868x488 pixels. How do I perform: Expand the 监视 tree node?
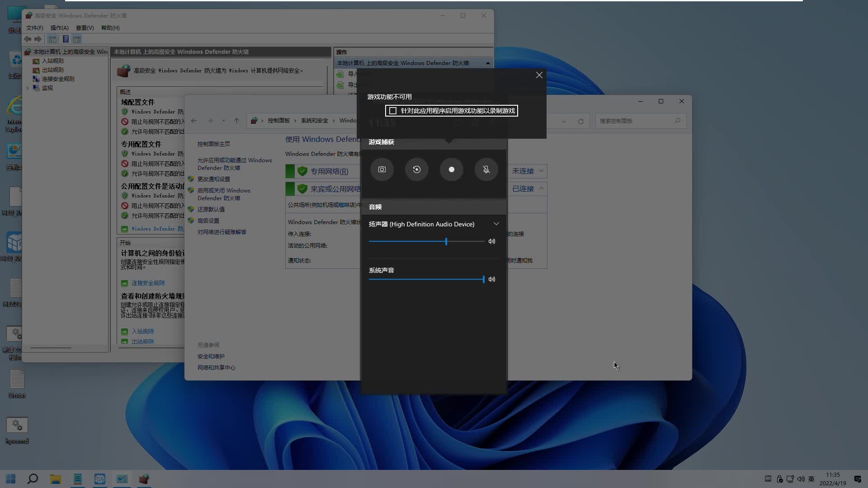coord(27,88)
